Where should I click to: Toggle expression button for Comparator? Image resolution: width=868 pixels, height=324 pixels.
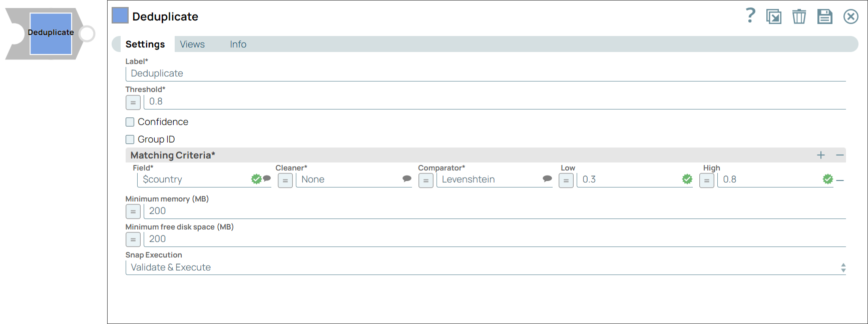click(426, 180)
